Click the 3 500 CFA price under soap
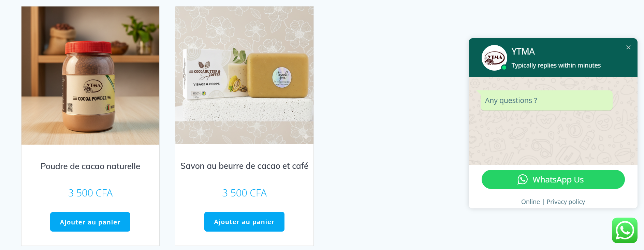The width and height of the screenshot is (644, 250). pyautogui.click(x=244, y=193)
